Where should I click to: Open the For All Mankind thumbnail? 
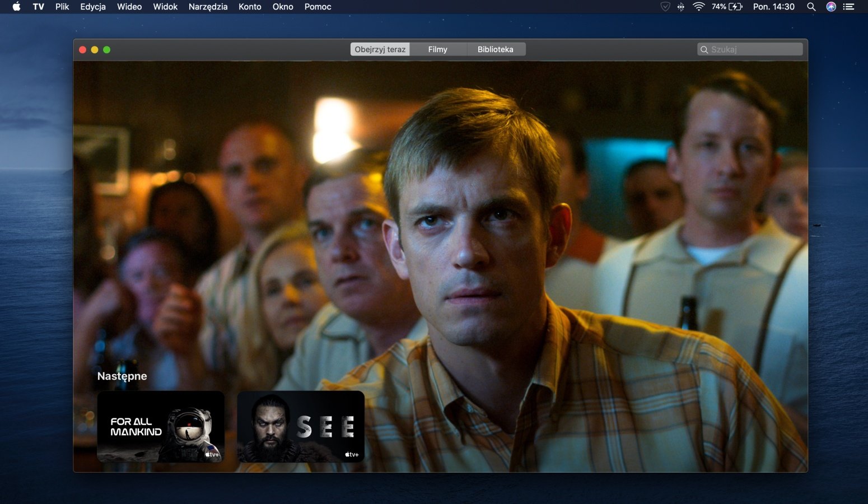[161, 427]
